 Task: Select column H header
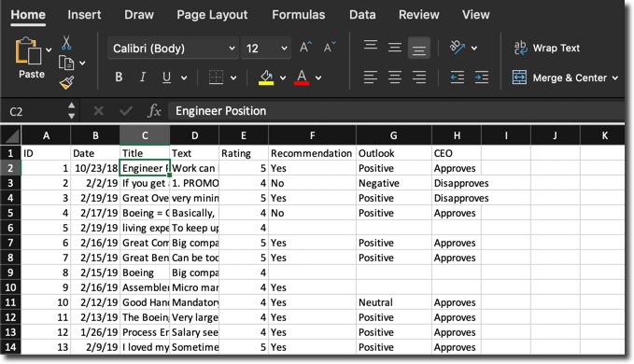pyautogui.click(x=457, y=135)
